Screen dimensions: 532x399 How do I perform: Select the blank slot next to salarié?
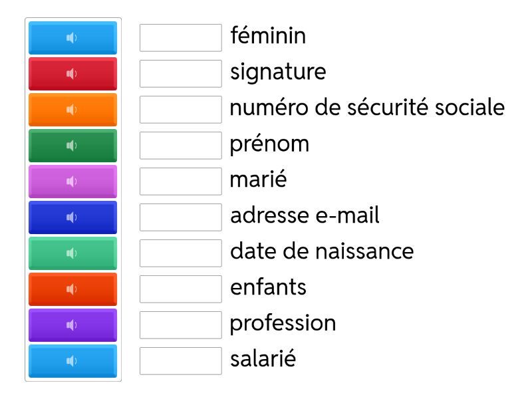pos(180,361)
